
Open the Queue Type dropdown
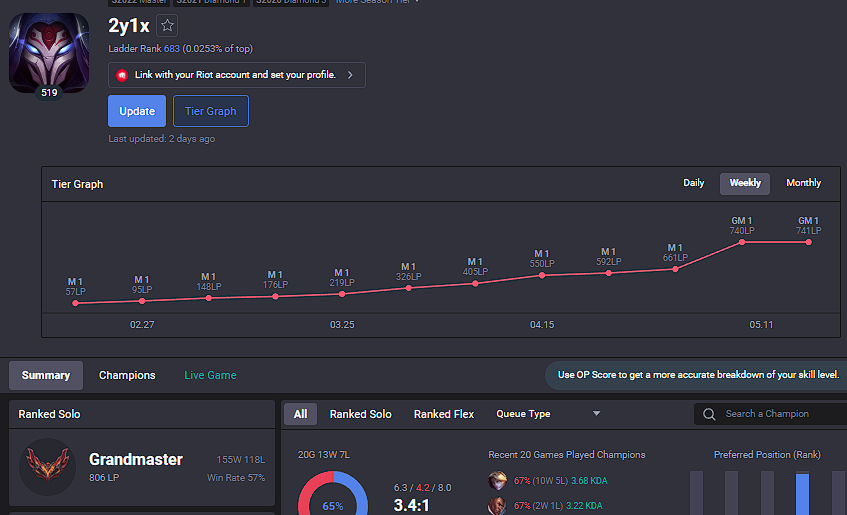[x=548, y=414]
